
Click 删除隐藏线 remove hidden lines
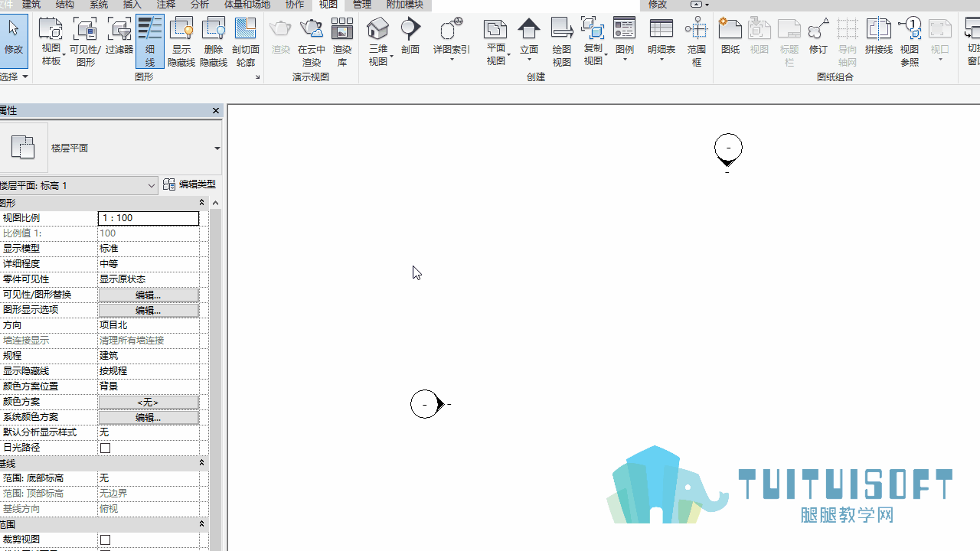(214, 41)
